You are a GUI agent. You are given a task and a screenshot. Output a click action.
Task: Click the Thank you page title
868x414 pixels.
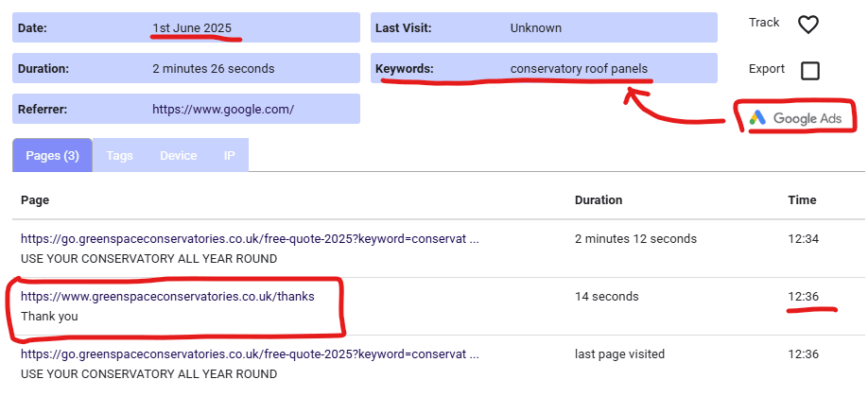49,317
